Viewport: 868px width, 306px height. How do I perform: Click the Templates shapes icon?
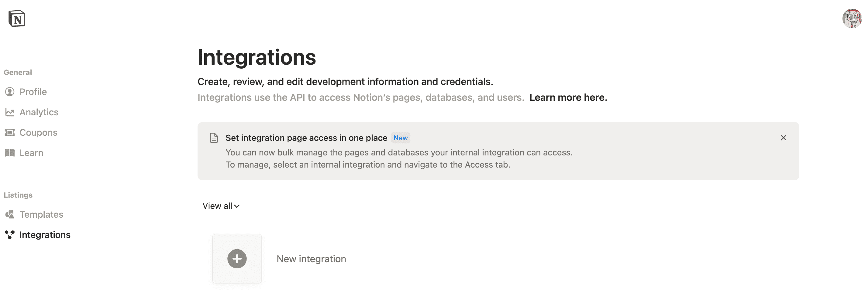[10, 214]
